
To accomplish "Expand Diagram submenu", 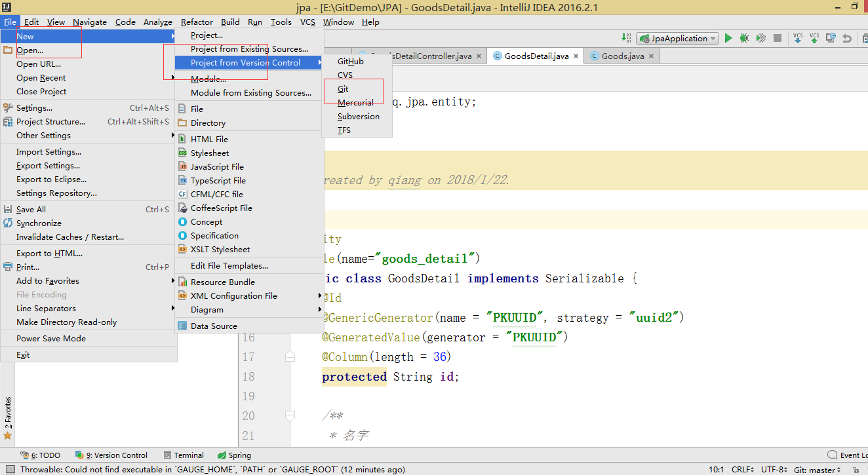I will 249,310.
